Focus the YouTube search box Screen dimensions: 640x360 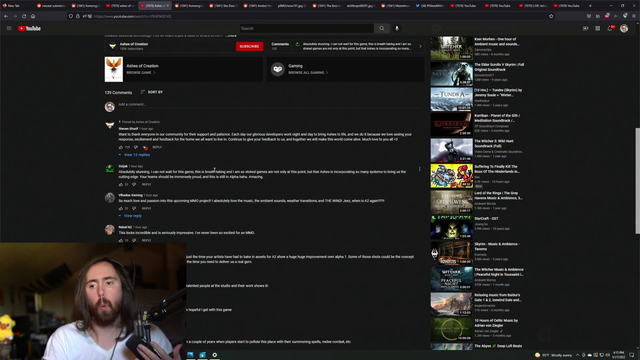[306, 28]
